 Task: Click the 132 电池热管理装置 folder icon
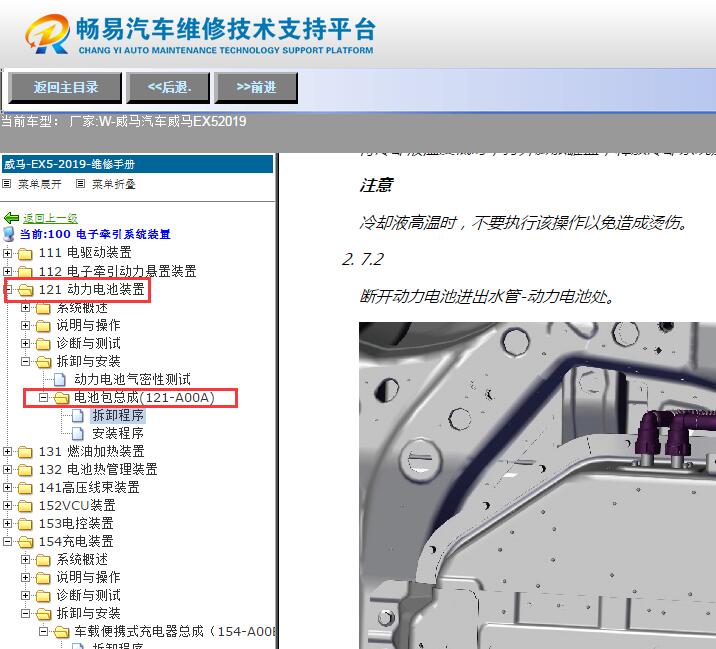(25, 470)
